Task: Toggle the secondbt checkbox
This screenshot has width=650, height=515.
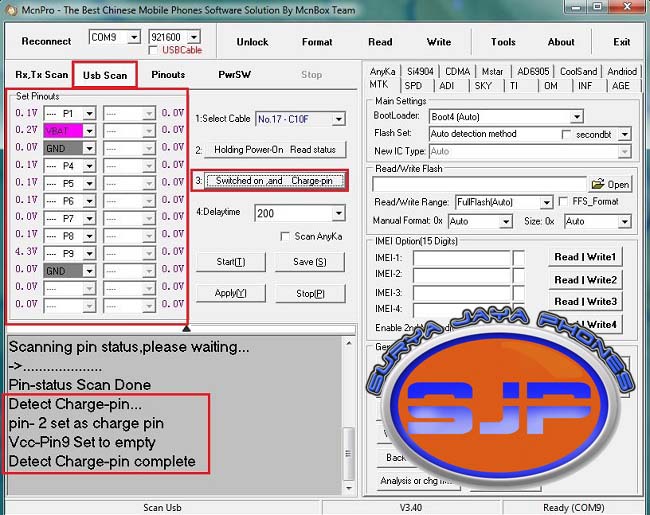Action: (x=566, y=134)
